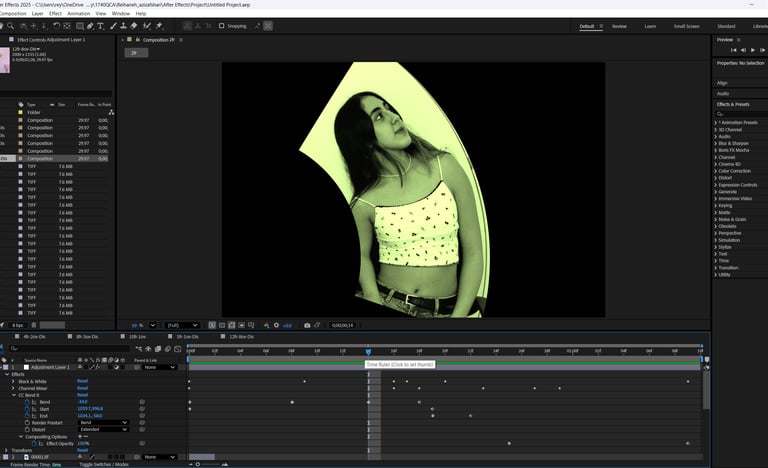Take a snapshot with the camera icon
The height and width of the screenshot is (468, 768).
(x=307, y=325)
